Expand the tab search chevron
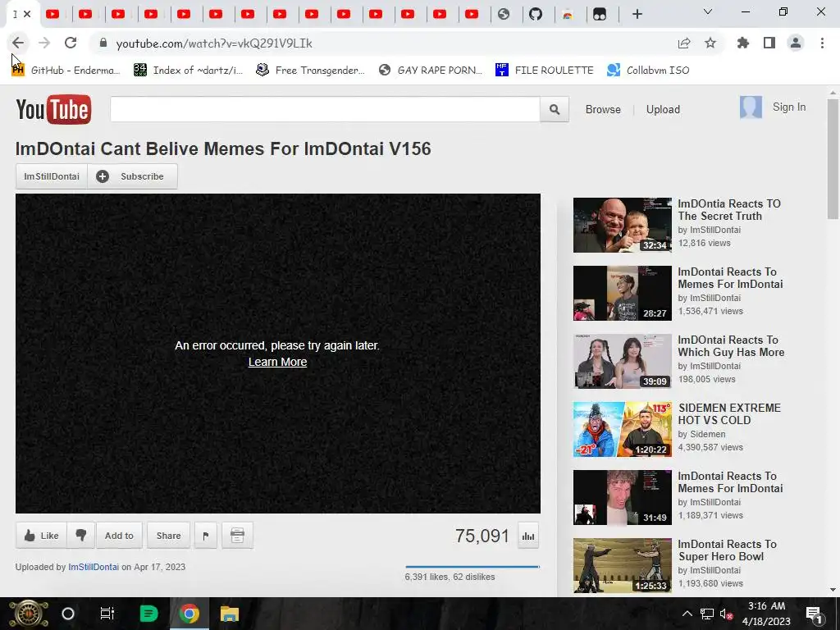Screen dimensions: 840x630 coord(708,11)
